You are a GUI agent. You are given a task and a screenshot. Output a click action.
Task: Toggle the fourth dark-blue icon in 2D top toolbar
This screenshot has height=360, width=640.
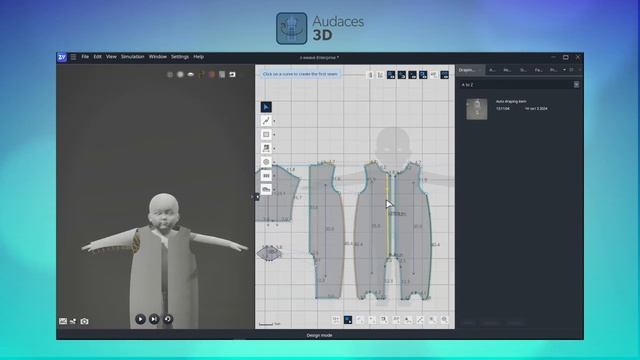click(423, 75)
